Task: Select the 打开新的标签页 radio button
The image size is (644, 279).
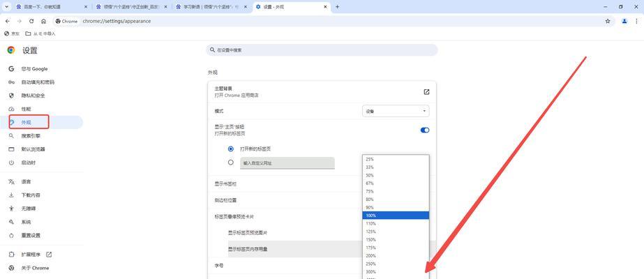Action: tap(231, 149)
